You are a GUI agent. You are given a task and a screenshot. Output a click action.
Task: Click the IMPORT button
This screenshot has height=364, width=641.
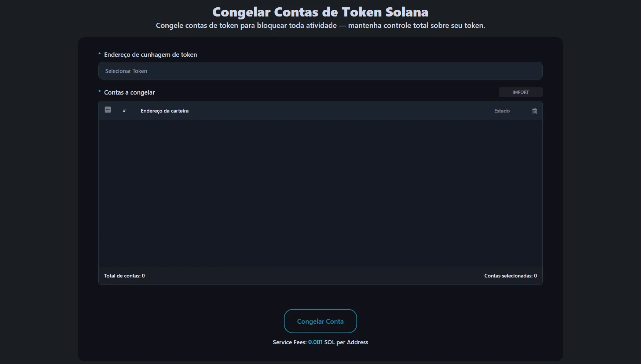pos(520,92)
